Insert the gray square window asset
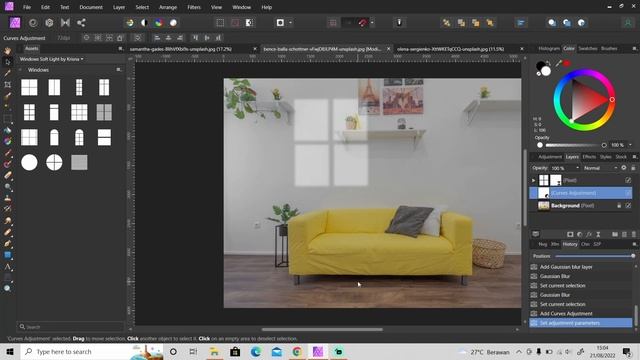 79,162
